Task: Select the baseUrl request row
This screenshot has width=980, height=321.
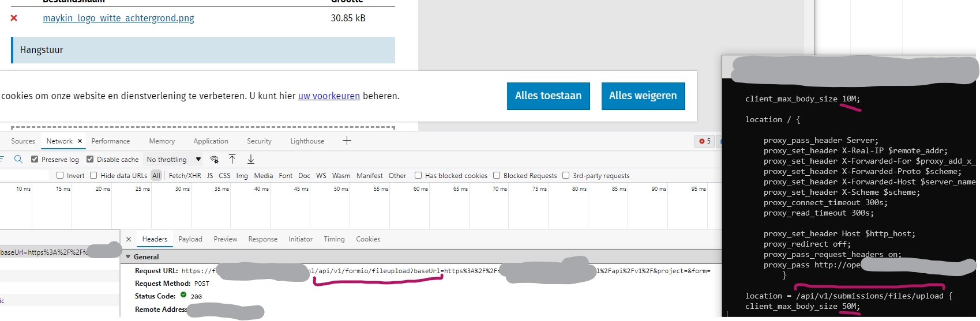Action: [x=60, y=252]
